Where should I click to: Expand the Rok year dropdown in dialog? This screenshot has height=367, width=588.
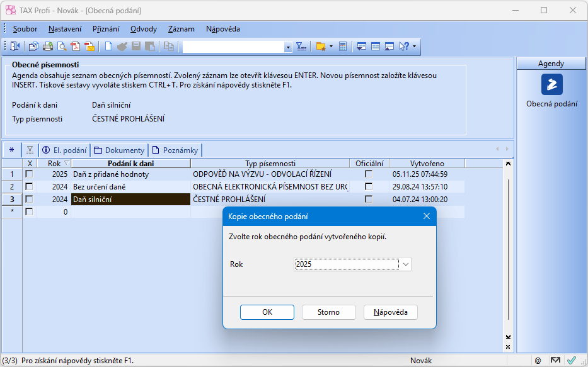click(406, 264)
